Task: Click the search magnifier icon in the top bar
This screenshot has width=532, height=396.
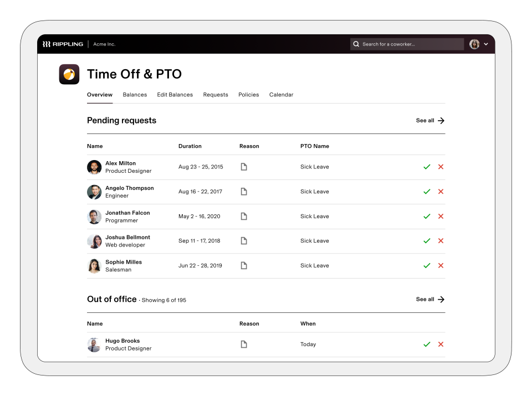Action: (355, 44)
